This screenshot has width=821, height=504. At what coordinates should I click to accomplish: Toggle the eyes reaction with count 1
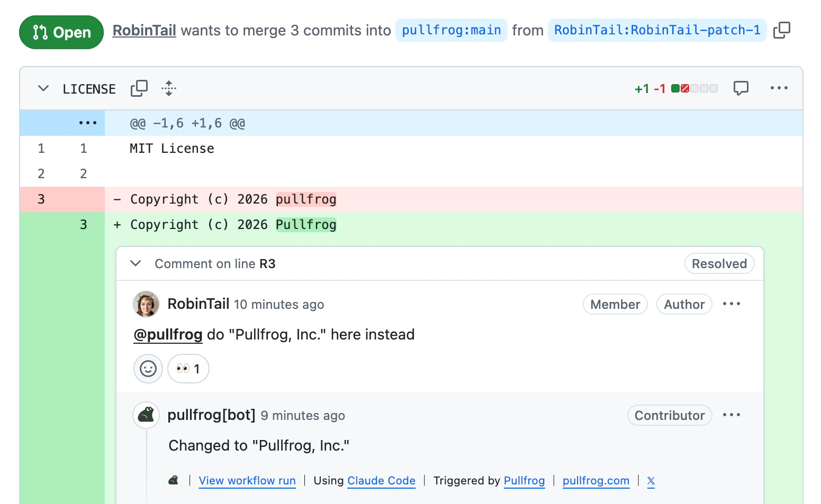click(188, 369)
